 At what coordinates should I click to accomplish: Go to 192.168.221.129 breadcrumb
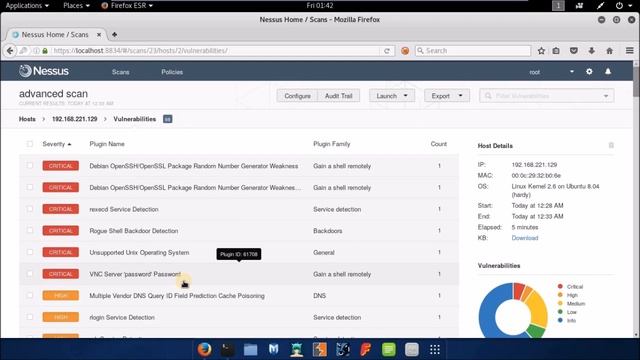tap(75, 119)
